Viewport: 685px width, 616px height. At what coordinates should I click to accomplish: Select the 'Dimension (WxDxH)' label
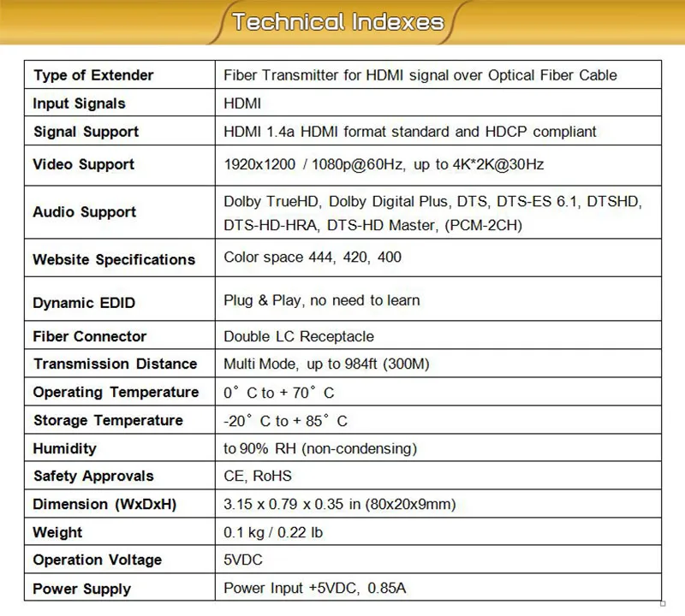[104, 504]
